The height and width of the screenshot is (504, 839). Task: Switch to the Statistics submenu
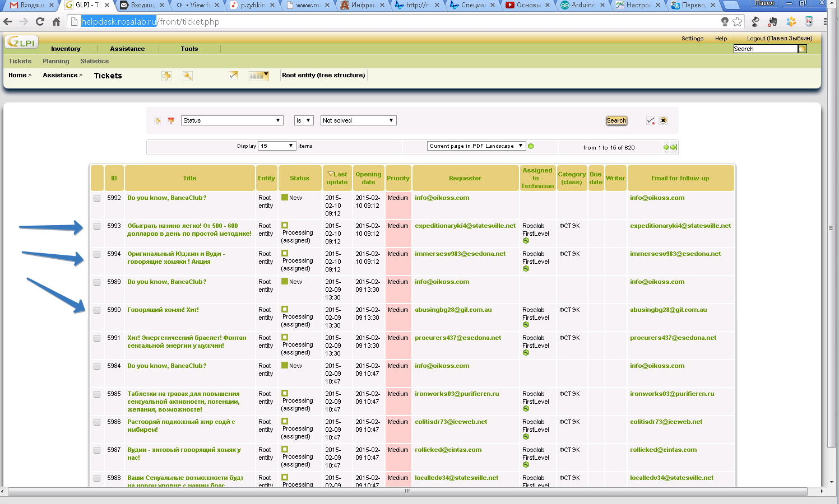[94, 61]
